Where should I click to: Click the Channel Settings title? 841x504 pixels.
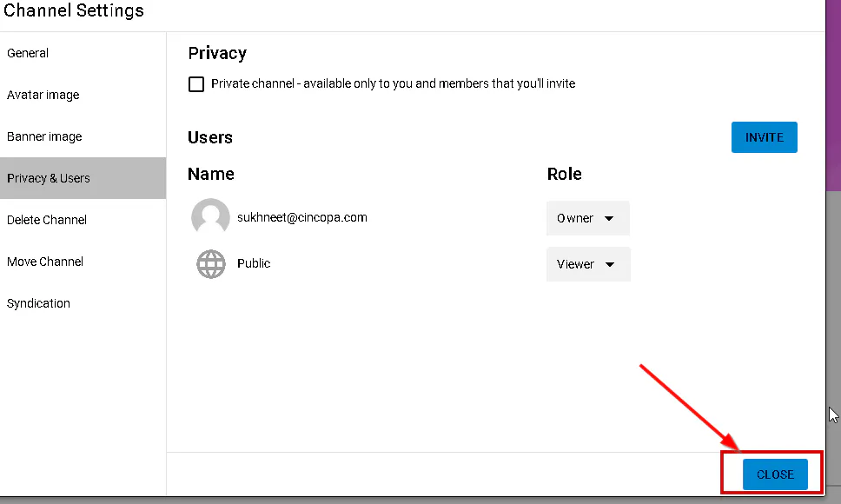click(x=74, y=10)
